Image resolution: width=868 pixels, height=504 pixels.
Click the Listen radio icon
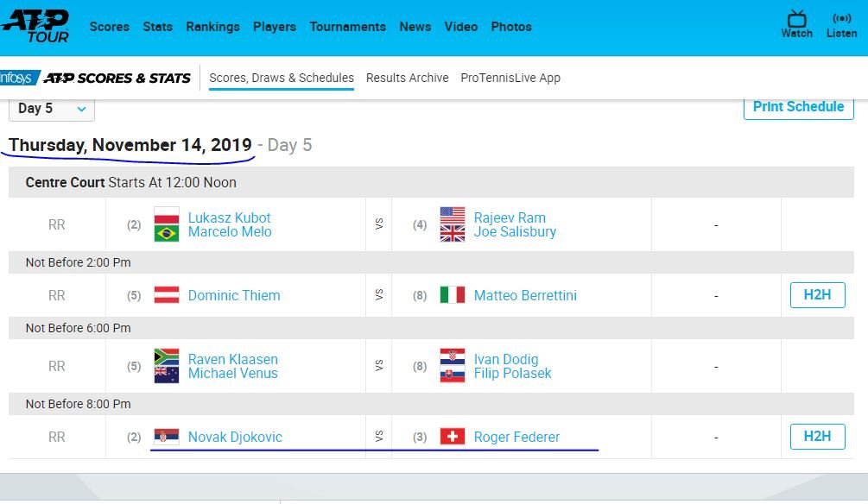[x=841, y=24]
